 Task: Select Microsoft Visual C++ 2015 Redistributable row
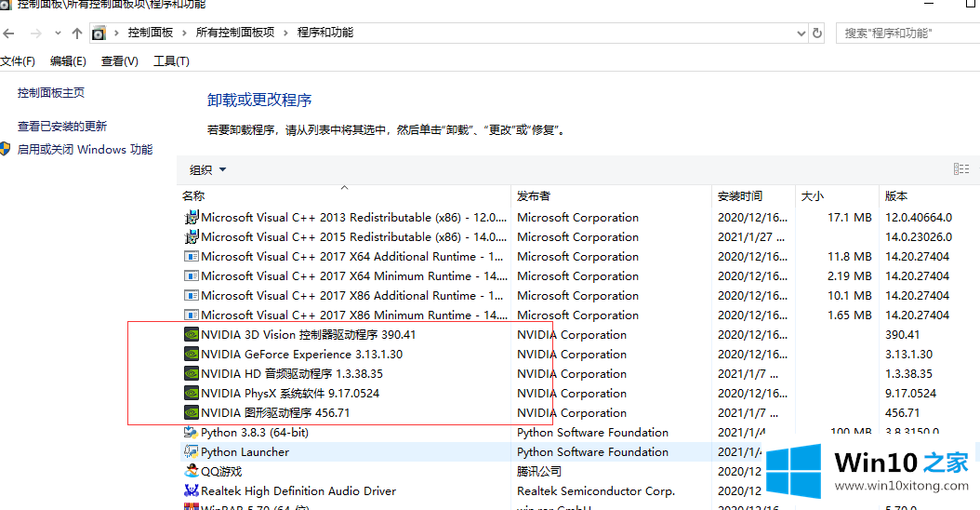[x=580, y=236]
